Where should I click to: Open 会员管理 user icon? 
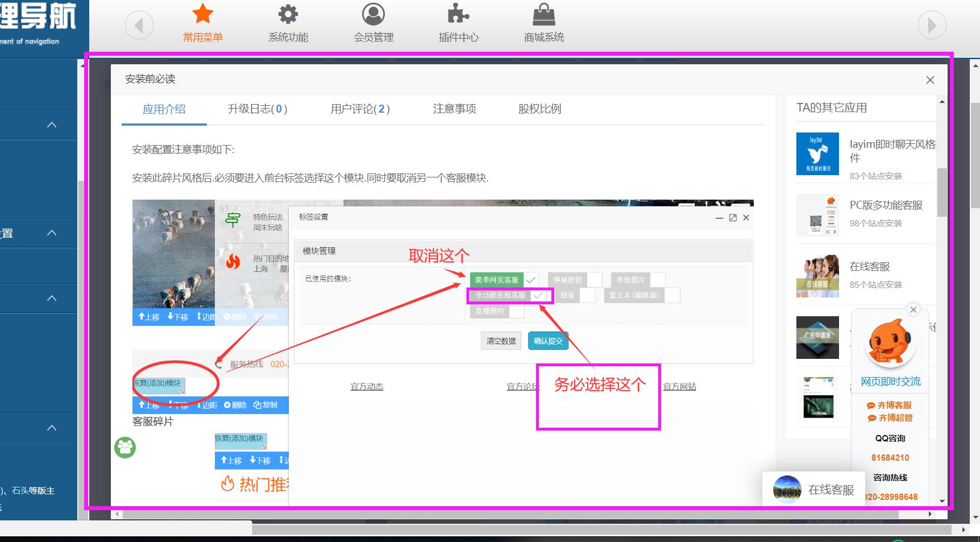pyautogui.click(x=373, y=14)
